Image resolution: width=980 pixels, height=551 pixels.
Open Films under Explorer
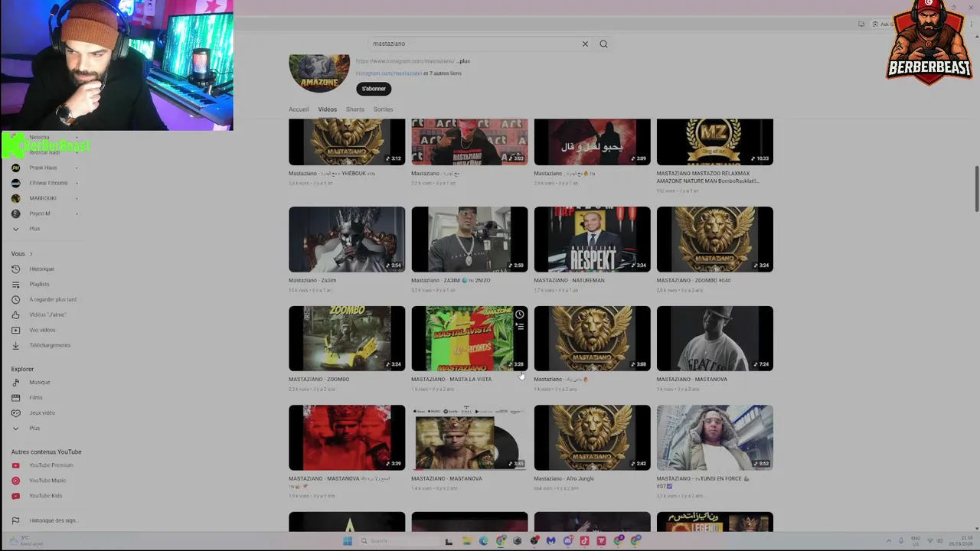tap(36, 398)
